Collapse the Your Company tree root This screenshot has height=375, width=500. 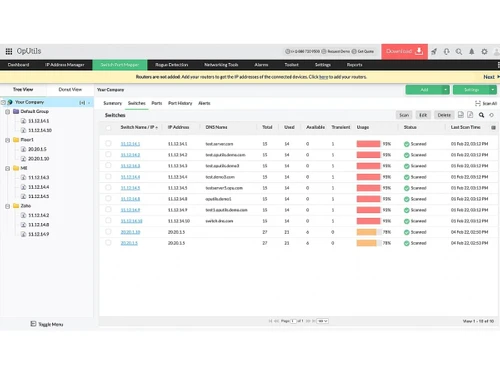[3, 102]
